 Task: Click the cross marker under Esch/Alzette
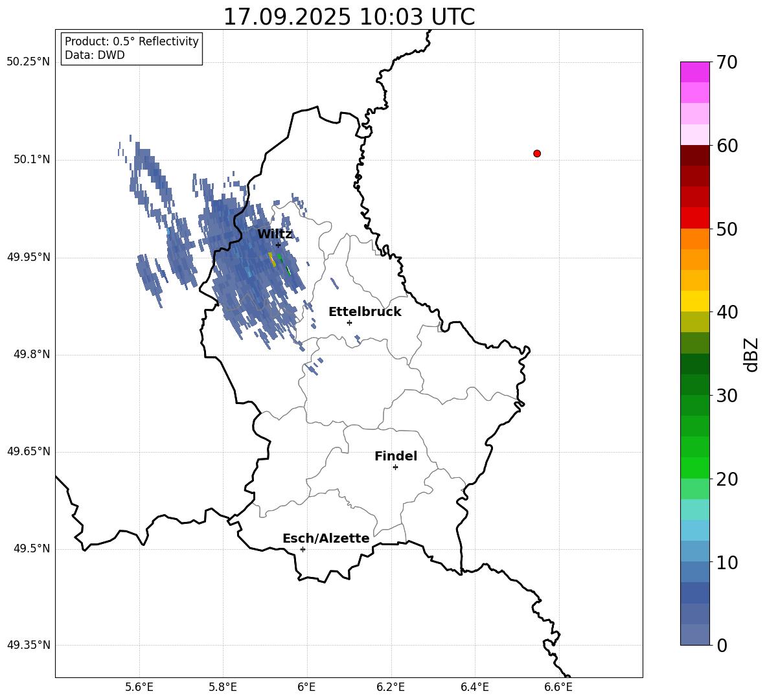pyautogui.click(x=303, y=549)
